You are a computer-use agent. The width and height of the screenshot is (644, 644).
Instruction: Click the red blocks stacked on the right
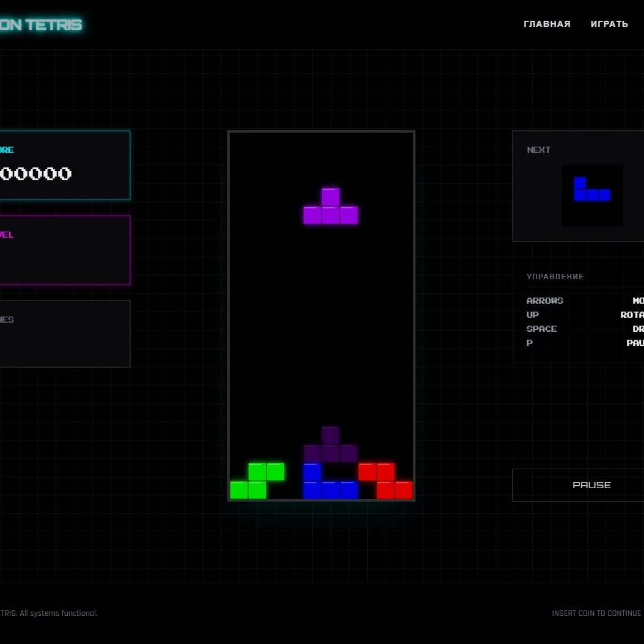click(385, 480)
